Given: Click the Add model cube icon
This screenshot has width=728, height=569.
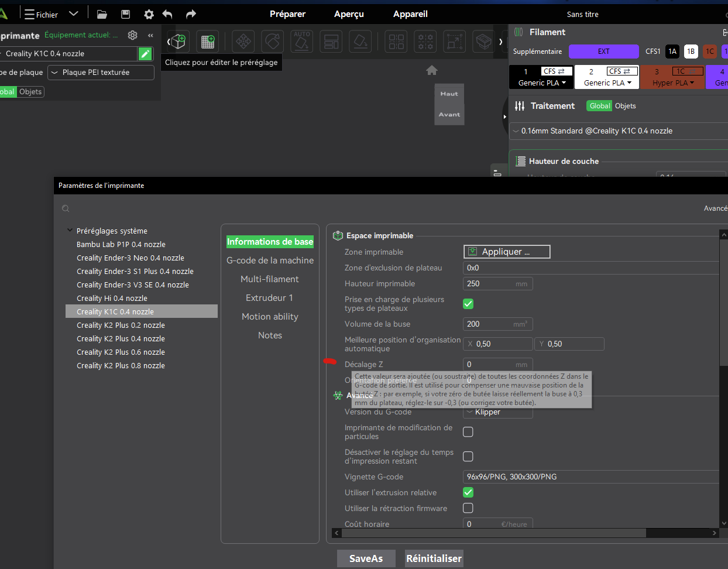Looking at the screenshot, I should tap(178, 41).
